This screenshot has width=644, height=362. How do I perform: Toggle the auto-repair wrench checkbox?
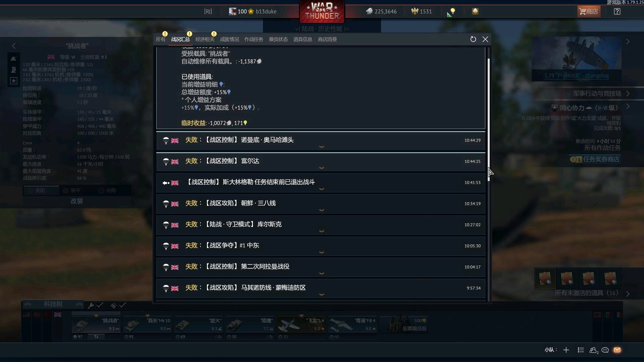click(100, 305)
